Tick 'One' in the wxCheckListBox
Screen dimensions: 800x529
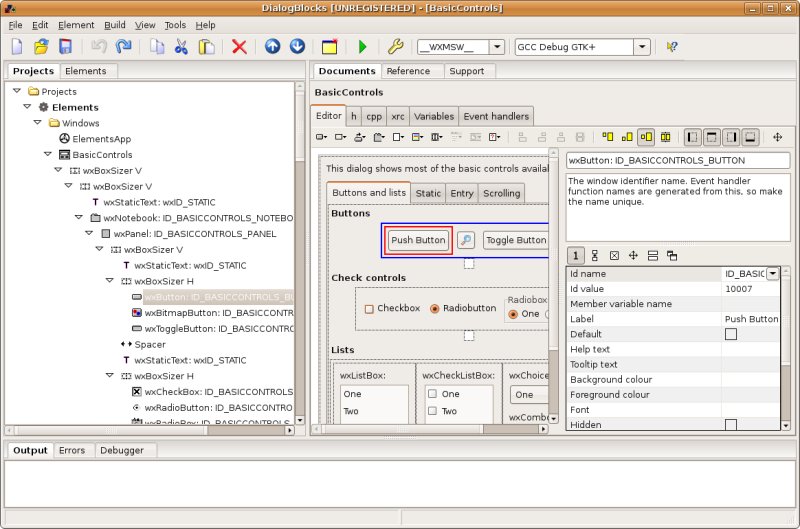(x=432, y=394)
